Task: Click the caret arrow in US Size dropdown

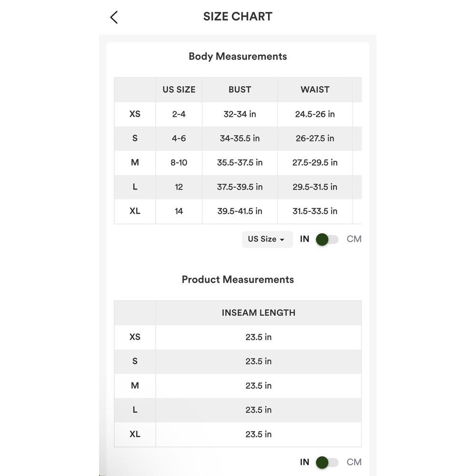Action: pyautogui.click(x=282, y=240)
